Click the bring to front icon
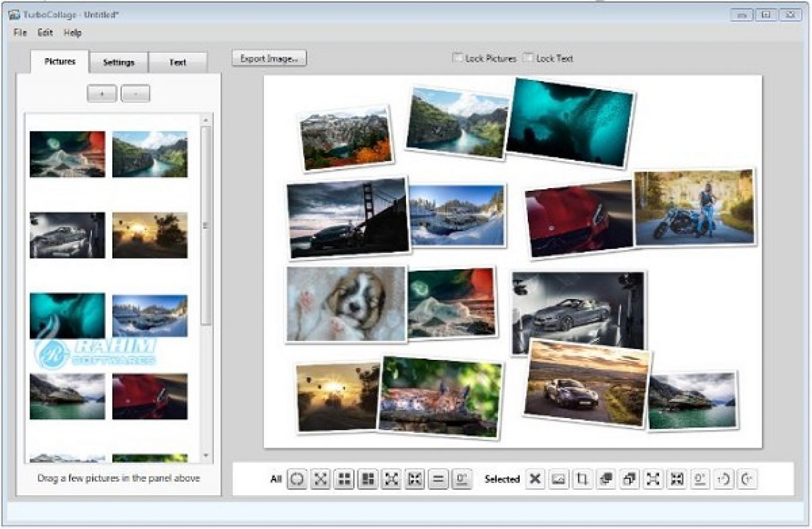812x529 pixels. pos(606,479)
